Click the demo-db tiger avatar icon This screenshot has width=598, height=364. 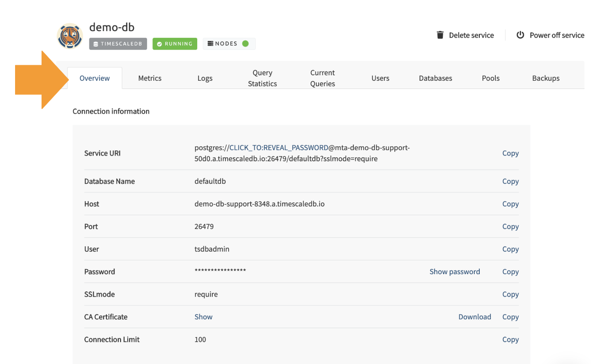pos(70,36)
